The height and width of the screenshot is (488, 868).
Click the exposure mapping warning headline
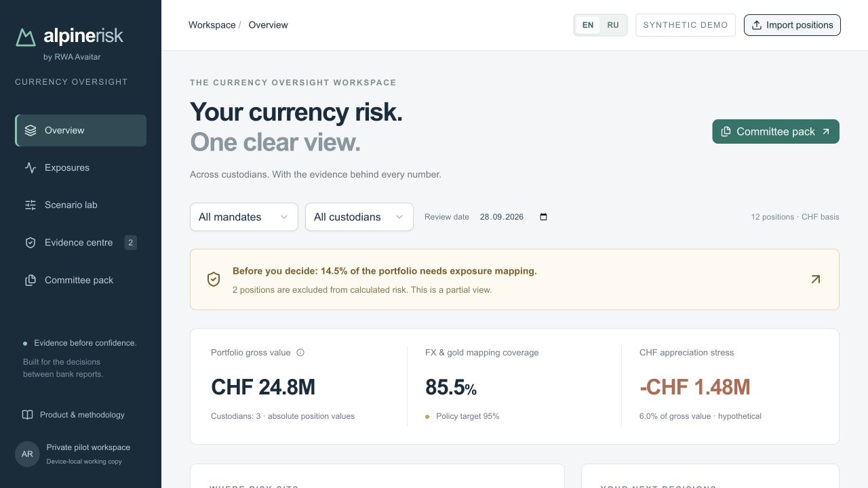(x=384, y=271)
